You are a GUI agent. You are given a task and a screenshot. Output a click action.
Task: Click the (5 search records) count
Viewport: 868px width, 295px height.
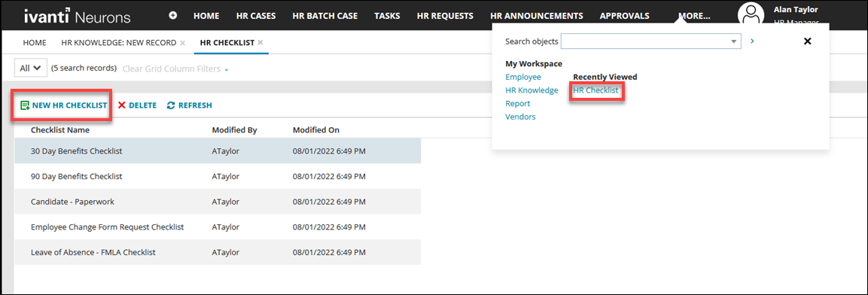coord(84,68)
